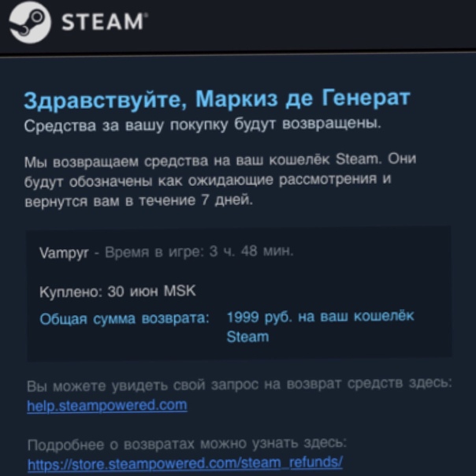Click the "Куплено:" label

[71, 292]
